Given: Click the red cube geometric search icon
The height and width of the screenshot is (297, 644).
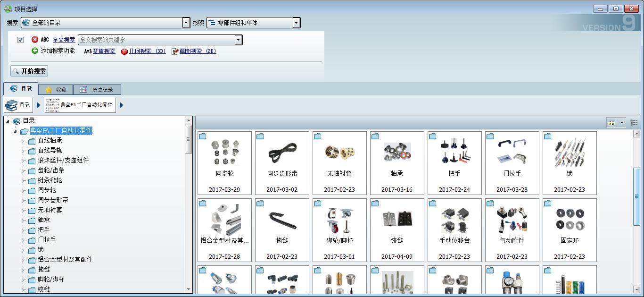Looking at the screenshot, I should pyautogui.click(x=124, y=51).
